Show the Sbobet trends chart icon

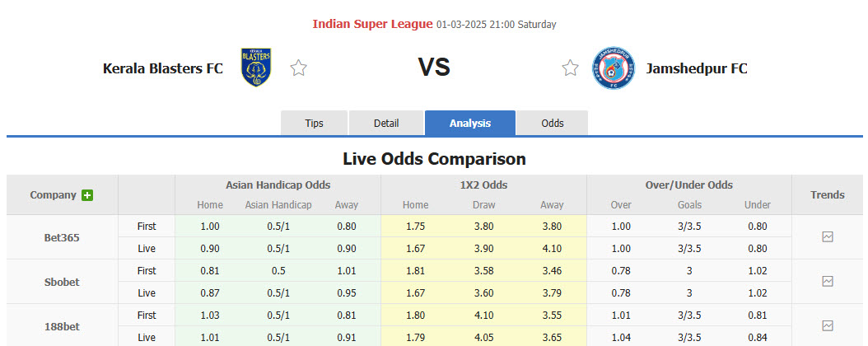point(828,282)
